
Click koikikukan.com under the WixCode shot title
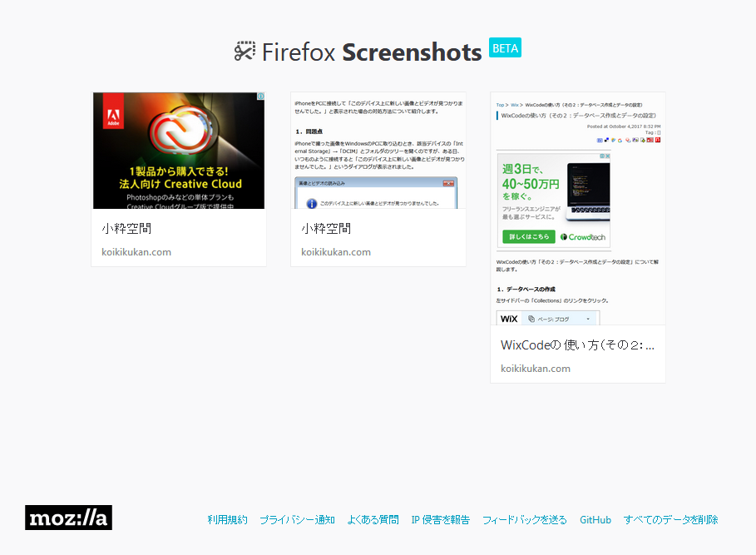pos(536,369)
